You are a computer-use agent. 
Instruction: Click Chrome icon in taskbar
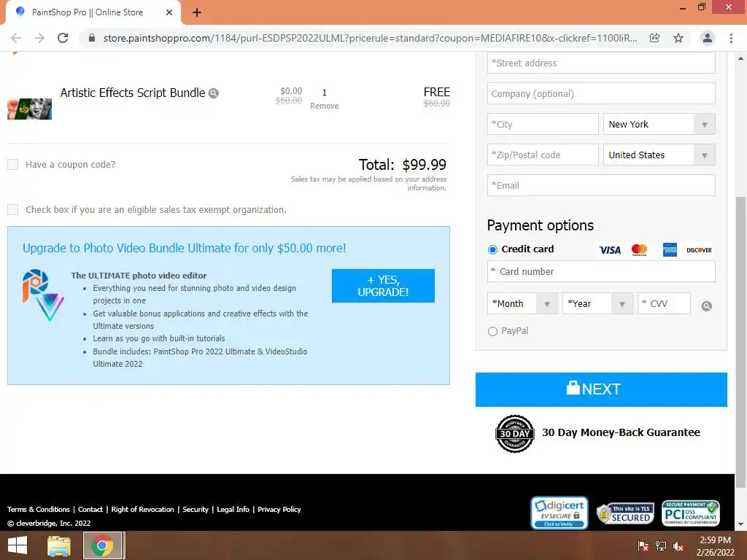pyautogui.click(x=102, y=545)
